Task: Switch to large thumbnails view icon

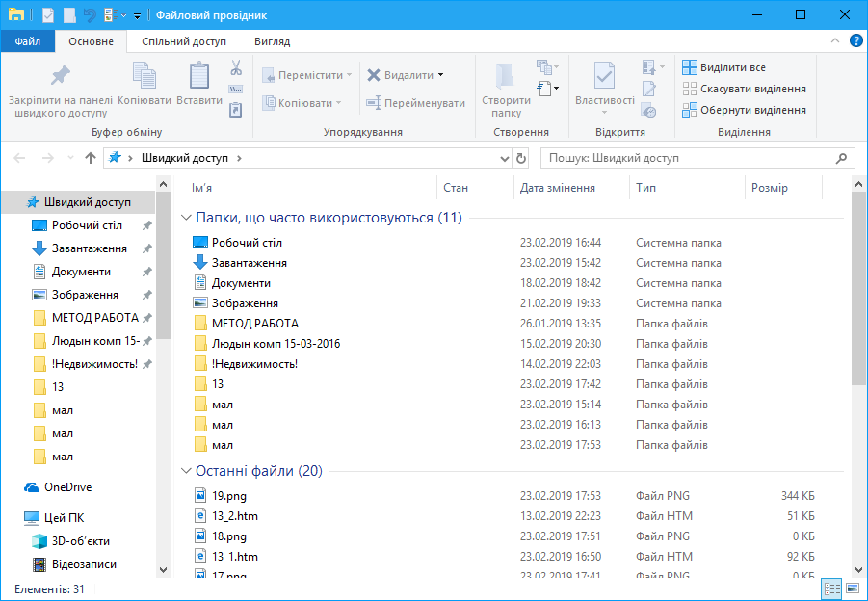Action: click(853, 588)
